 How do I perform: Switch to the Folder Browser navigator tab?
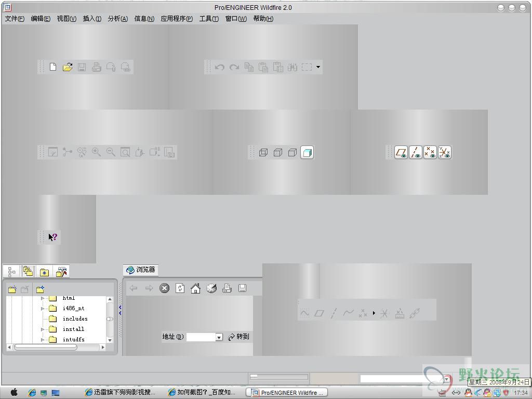click(x=28, y=271)
